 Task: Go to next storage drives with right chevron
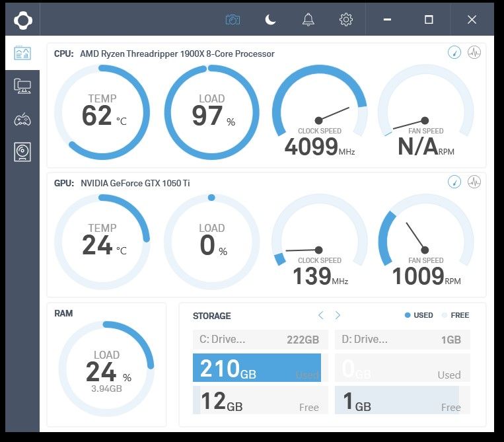(x=338, y=315)
